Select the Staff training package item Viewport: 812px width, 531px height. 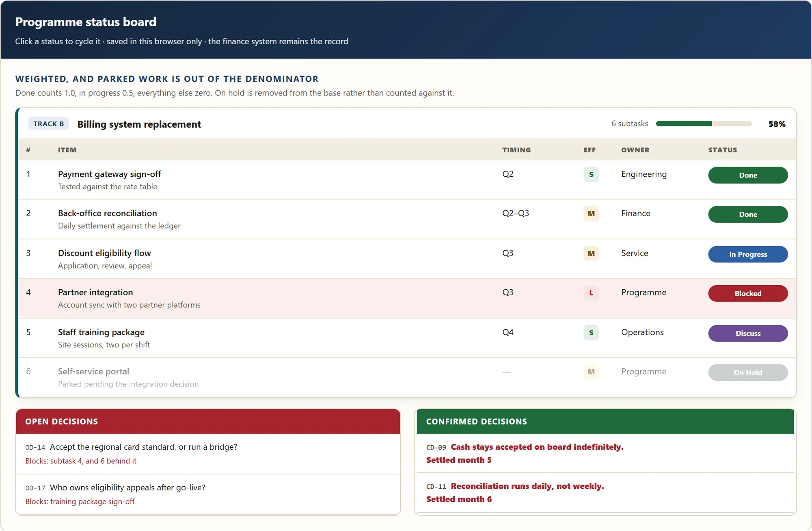(x=101, y=332)
